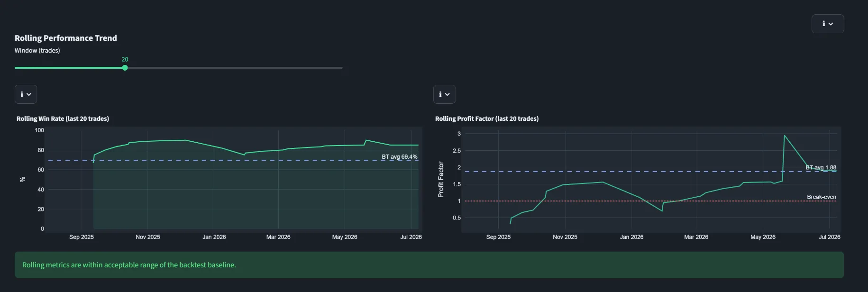Click the Rolling Profit Factor (last 20 trades) title

pos(487,119)
